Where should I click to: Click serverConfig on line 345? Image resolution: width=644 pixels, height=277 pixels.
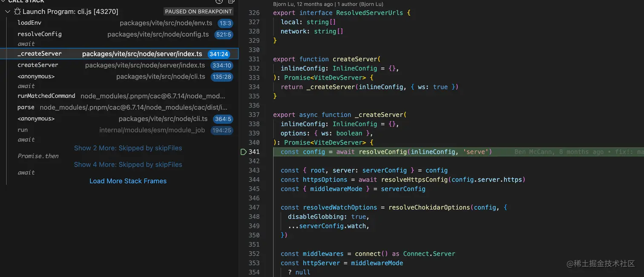(x=403, y=189)
